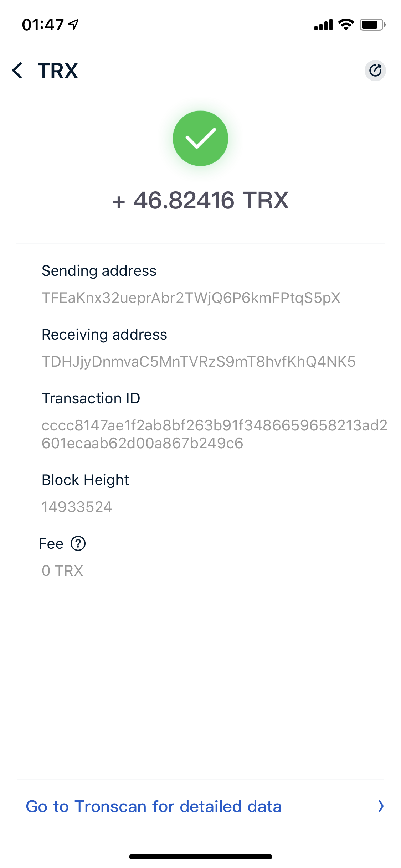
Task: Select the receiving address TDHJjyDnmva… value
Action: [x=199, y=362]
